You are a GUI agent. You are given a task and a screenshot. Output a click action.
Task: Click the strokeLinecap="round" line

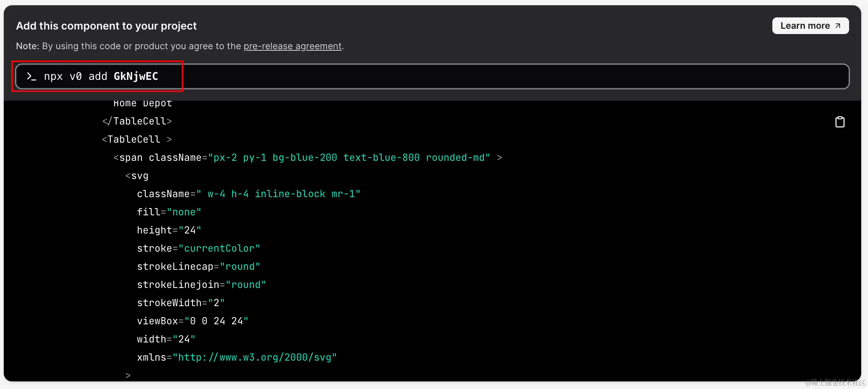click(x=198, y=266)
